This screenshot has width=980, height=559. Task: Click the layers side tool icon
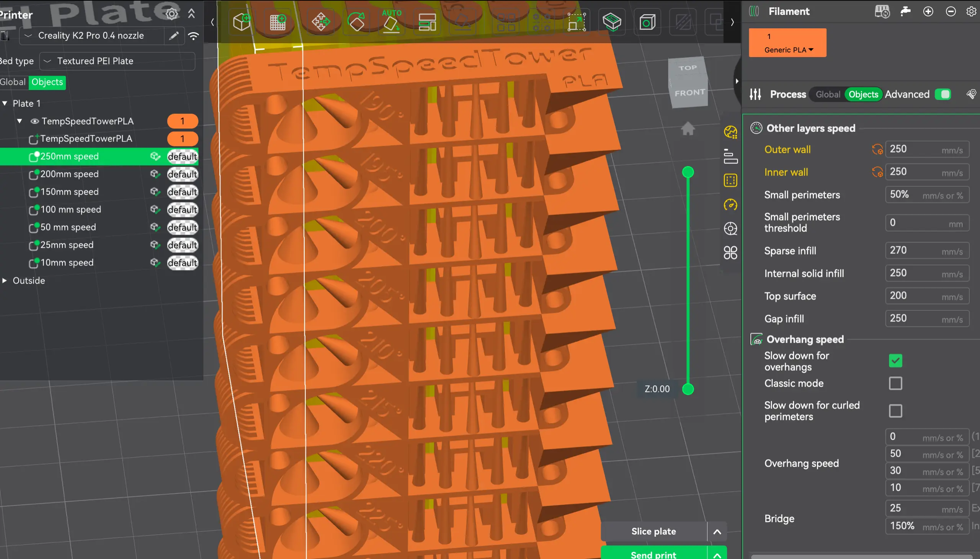[730, 156]
